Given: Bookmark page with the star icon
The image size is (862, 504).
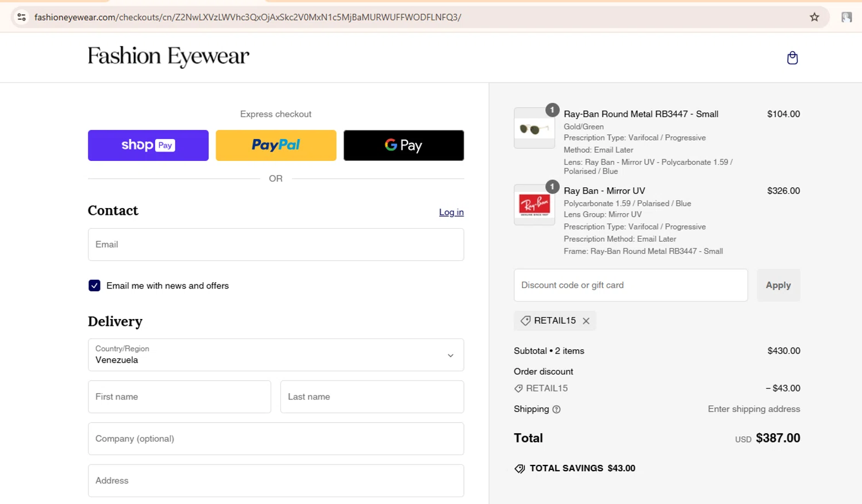Looking at the screenshot, I should pos(814,17).
